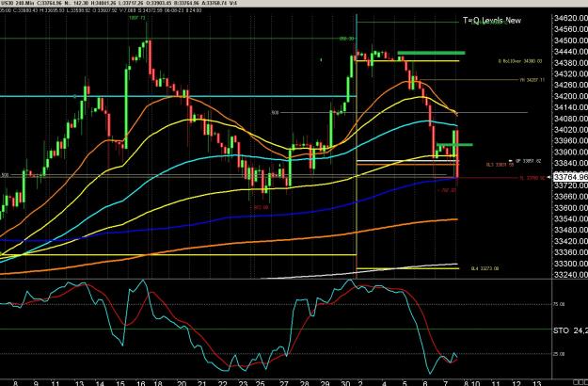The width and height of the screenshot is (588, 386).
Task: Click date label 20 on time axis
Action: tap(182, 383)
